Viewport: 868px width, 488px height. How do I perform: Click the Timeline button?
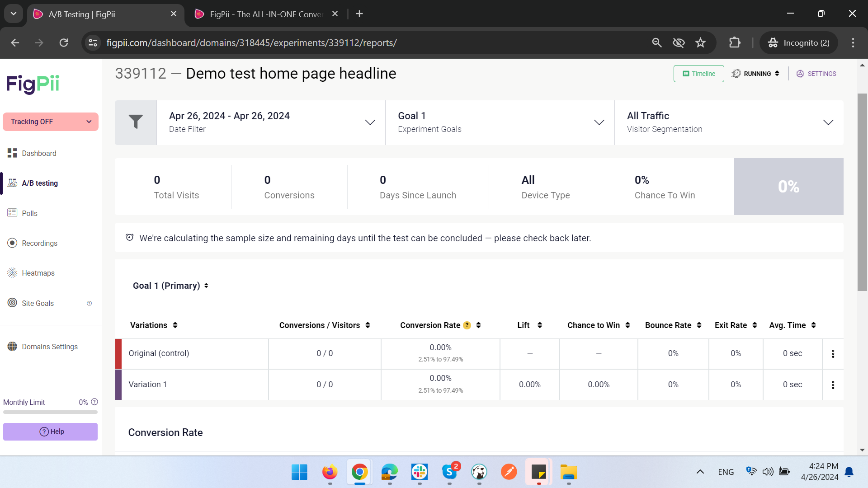698,74
